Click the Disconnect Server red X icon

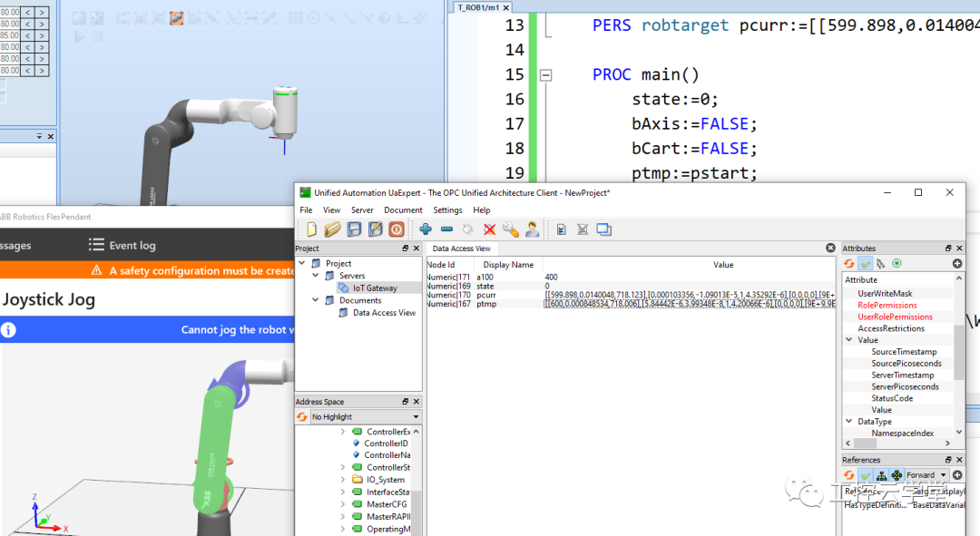tap(489, 229)
